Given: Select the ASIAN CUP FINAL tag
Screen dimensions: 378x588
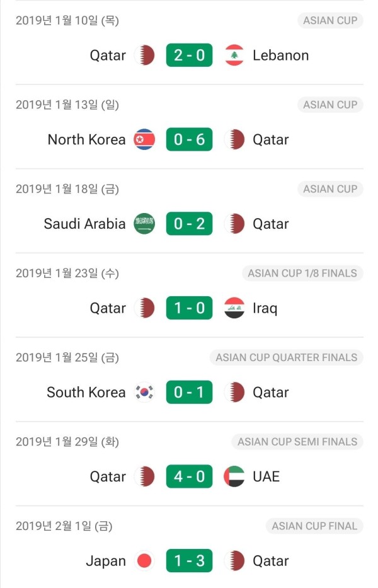Looking at the screenshot, I should pos(314,526).
